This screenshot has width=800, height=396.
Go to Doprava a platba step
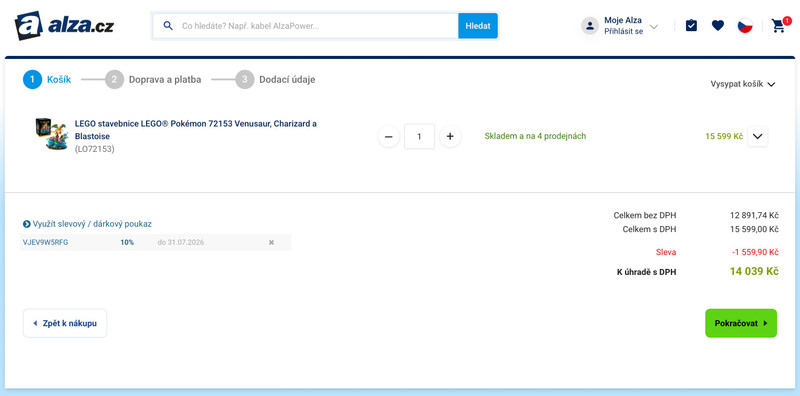pyautogui.click(x=153, y=80)
